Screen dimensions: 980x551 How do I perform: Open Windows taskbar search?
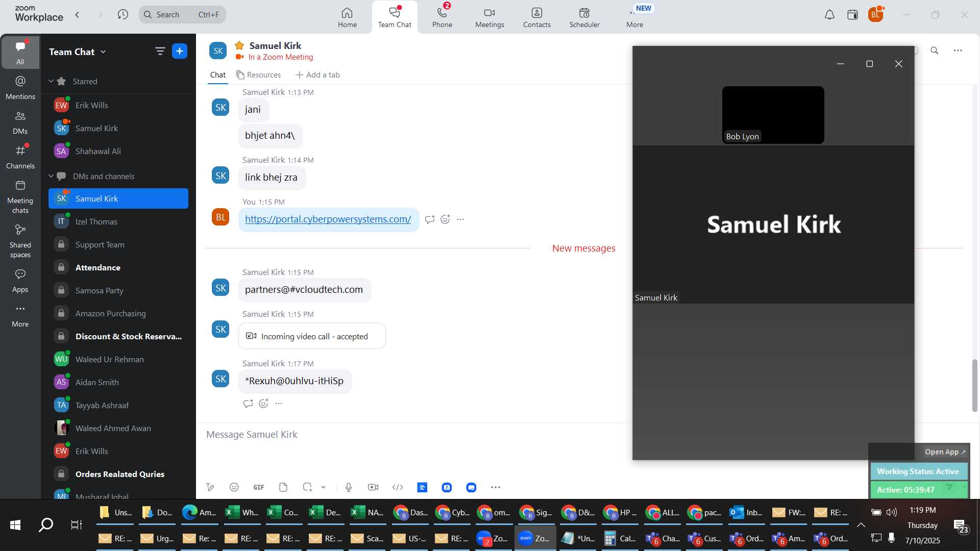click(x=46, y=524)
